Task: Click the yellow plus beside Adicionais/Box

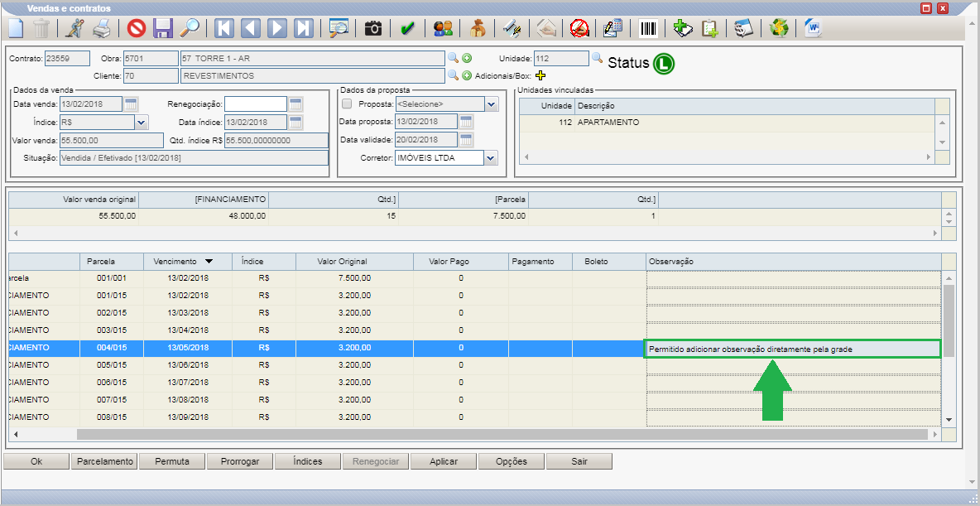Action: pos(540,75)
